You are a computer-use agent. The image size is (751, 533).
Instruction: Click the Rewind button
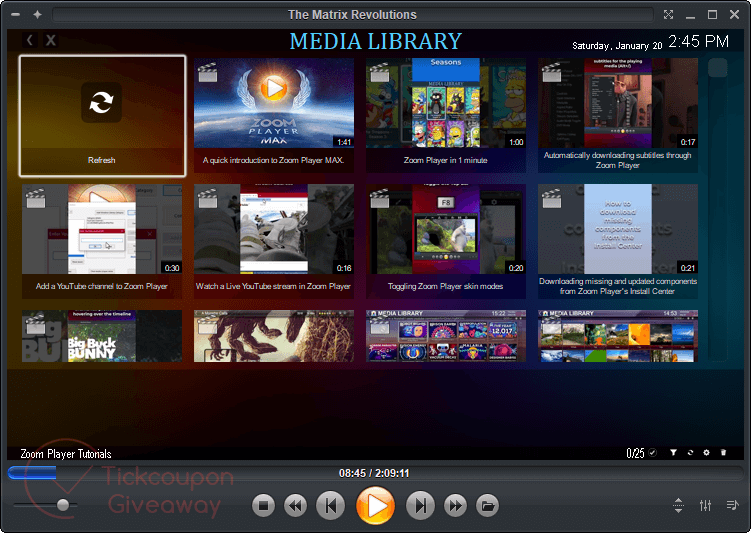296,506
